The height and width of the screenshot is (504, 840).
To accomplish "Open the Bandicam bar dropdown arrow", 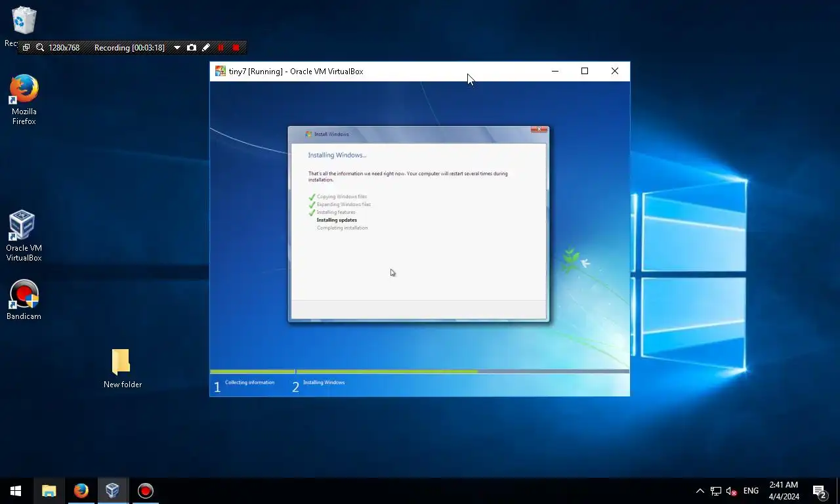I will pos(177,47).
